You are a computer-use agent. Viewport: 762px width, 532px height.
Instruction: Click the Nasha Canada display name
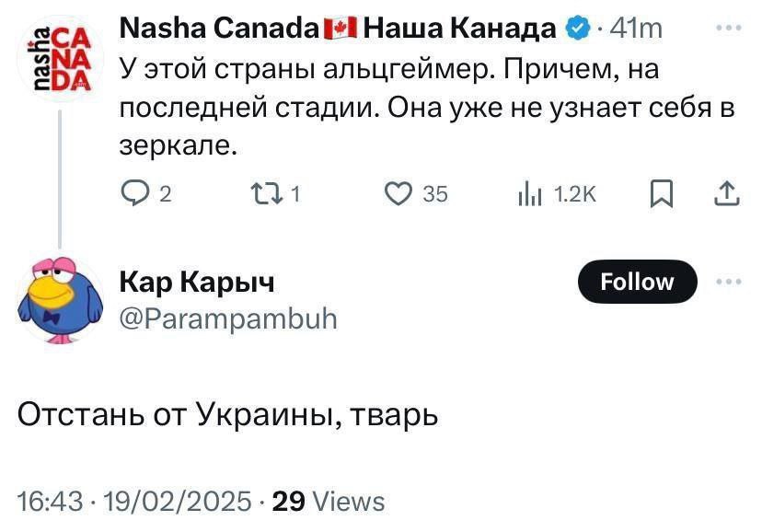tap(219, 29)
